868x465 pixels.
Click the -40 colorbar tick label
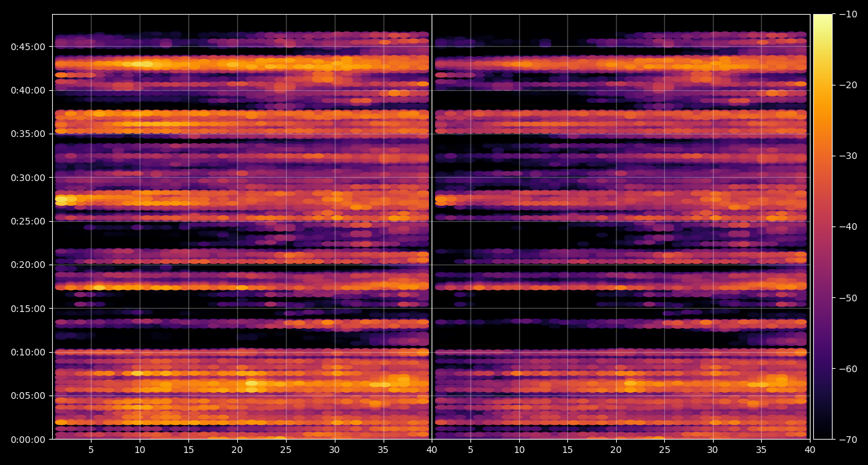848,226
